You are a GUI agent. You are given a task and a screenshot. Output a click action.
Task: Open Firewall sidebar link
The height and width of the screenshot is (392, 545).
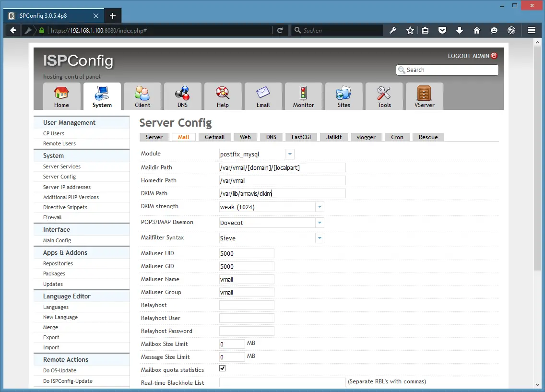(x=52, y=217)
